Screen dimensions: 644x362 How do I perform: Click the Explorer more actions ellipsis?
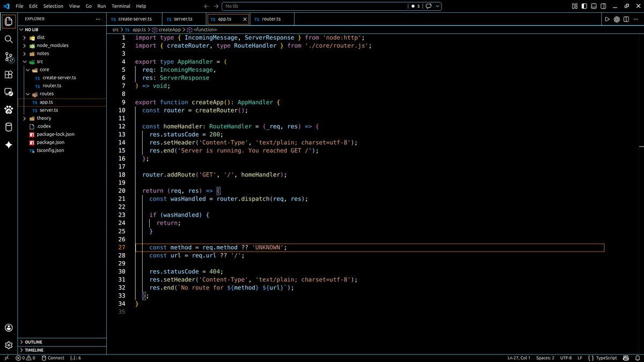(98, 19)
